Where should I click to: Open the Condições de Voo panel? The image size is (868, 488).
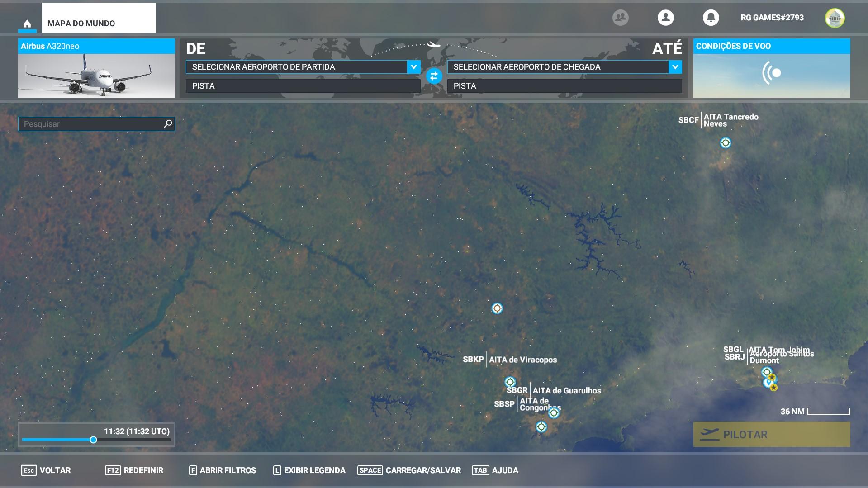coord(771,68)
